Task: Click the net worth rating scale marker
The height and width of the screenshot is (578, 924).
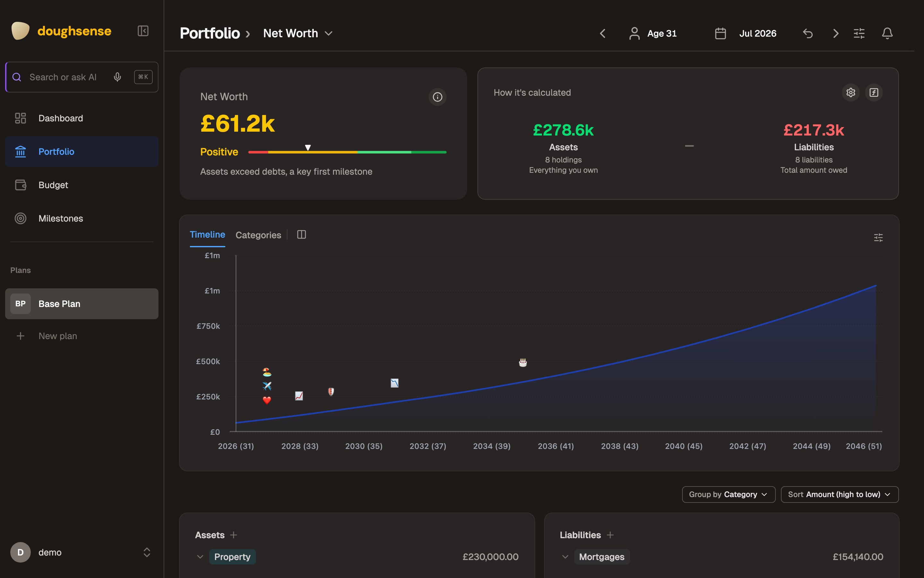Action: point(308,148)
